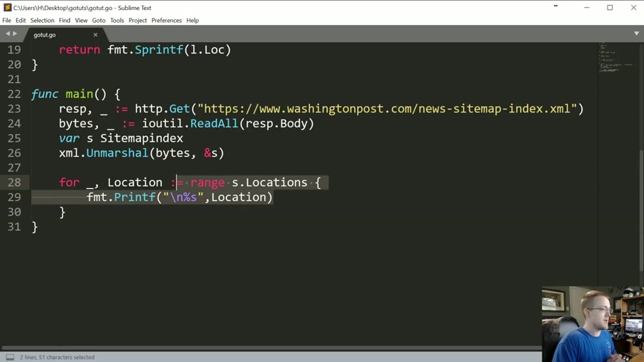Click 'fmt.Printf' on line 29

[121, 197]
